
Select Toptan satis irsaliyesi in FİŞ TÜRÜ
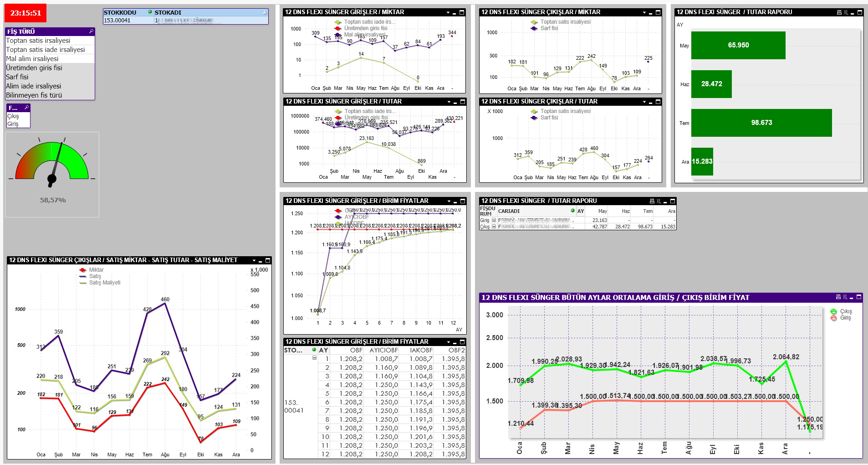coord(38,41)
